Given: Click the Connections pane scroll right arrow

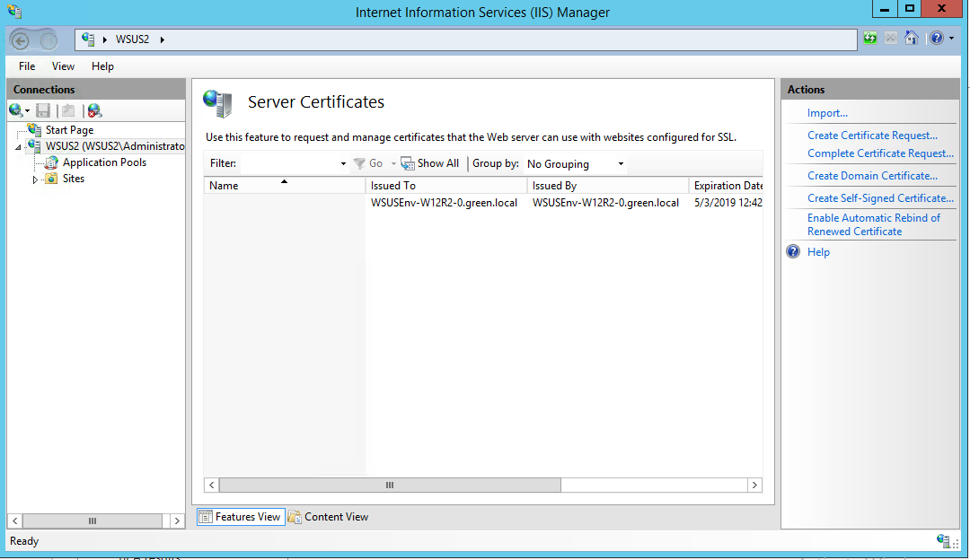Looking at the screenshot, I should tap(177, 521).
